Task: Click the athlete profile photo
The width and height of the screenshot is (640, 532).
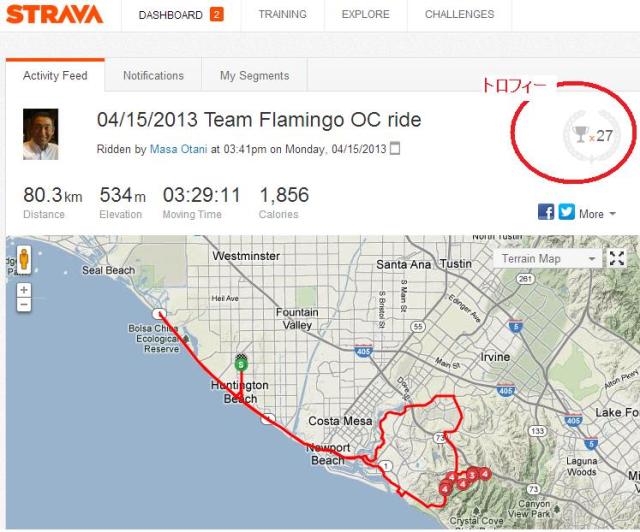Action: click(x=41, y=134)
